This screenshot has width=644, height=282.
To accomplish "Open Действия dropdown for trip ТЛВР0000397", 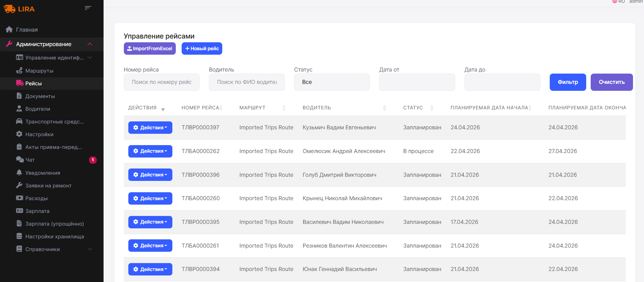I will tap(150, 128).
